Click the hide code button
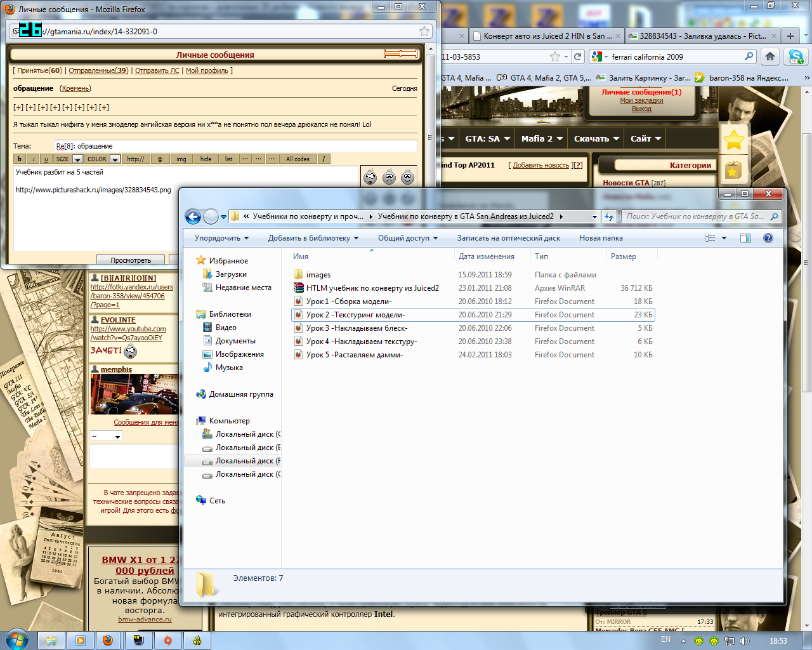Image resolution: width=812 pixels, height=650 pixels. [206, 159]
